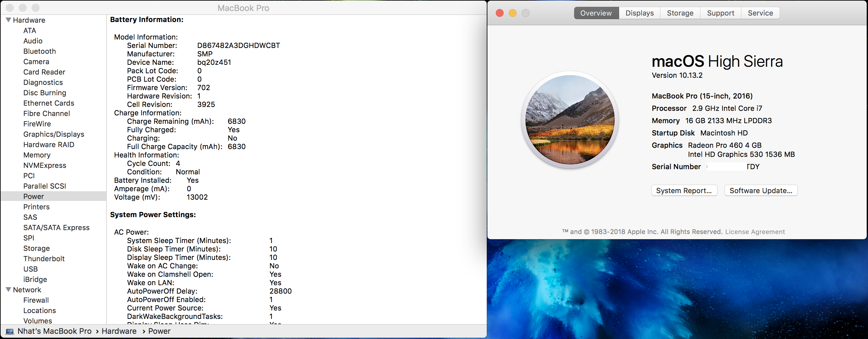This screenshot has width=868, height=339.
Task: Select USB in the sidebar
Action: pyautogui.click(x=30, y=269)
